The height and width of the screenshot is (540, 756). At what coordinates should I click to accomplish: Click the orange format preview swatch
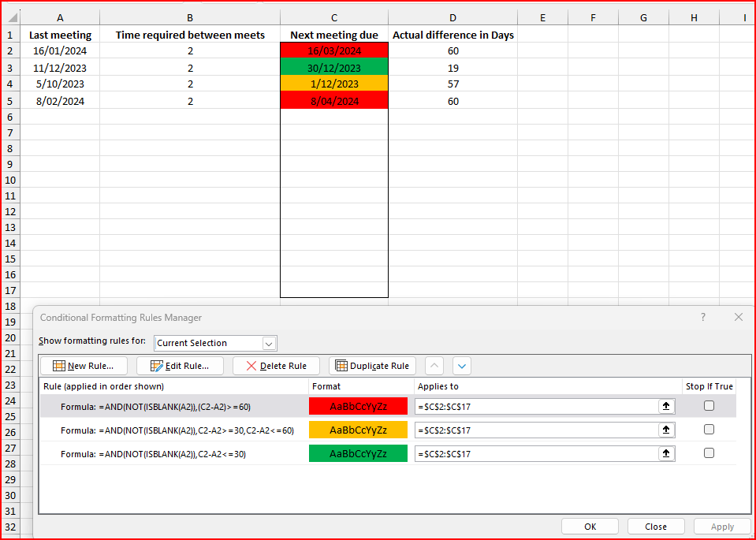[358, 430]
